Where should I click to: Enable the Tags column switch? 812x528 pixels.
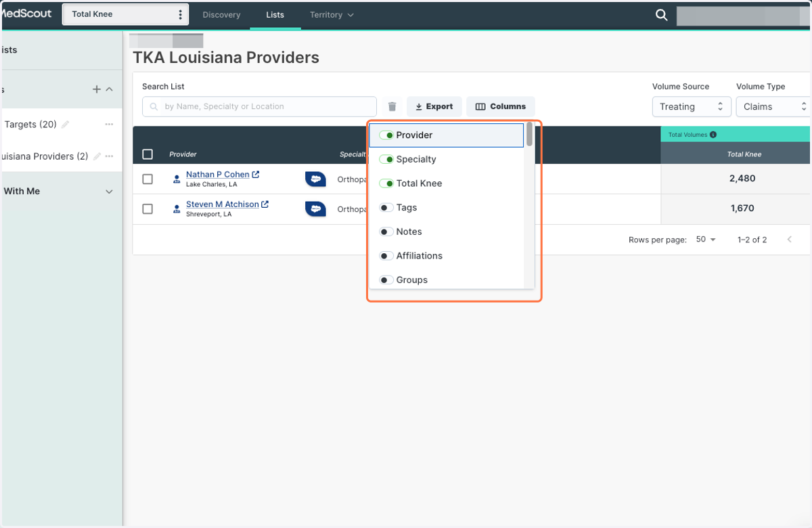click(x=386, y=208)
